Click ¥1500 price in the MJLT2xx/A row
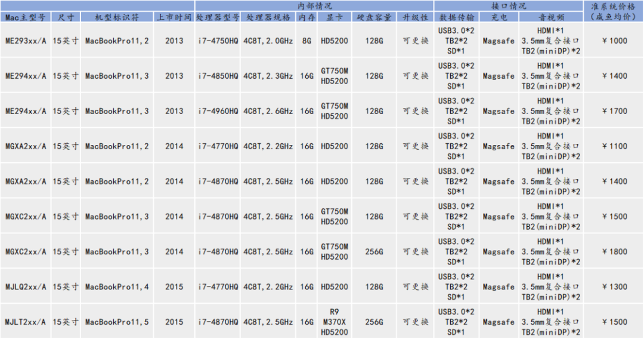The image size is (644, 339). tap(614, 322)
